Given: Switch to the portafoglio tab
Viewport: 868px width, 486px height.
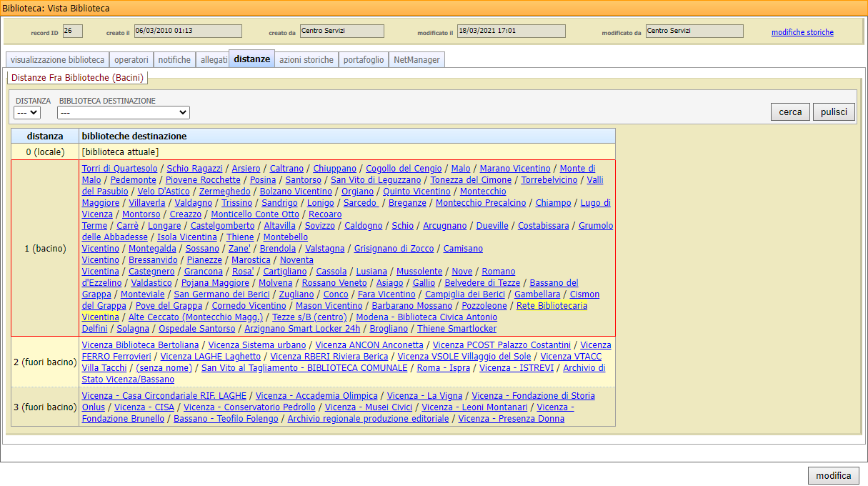Looking at the screenshot, I should pyautogui.click(x=363, y=60).
